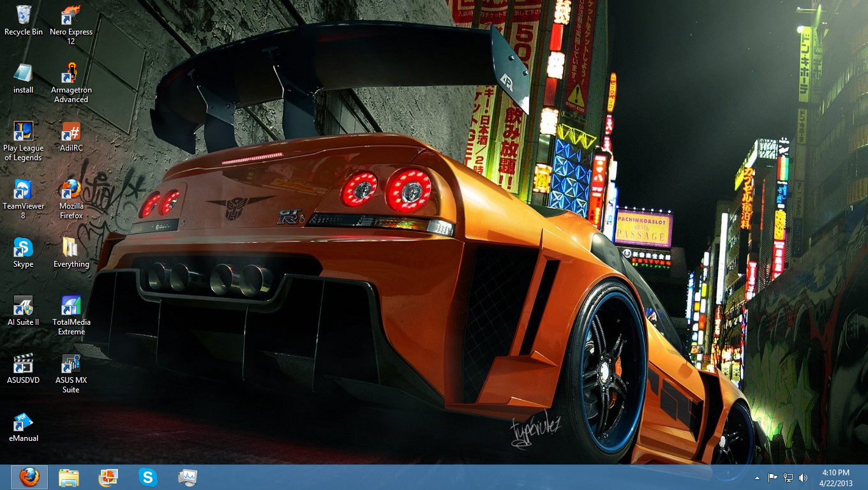Image resolution: width=868 pixels, height=490 pixels.
Task: Launch Nero Express 12 from desktop
Action: pyautogui.click(x=71, y=15)
